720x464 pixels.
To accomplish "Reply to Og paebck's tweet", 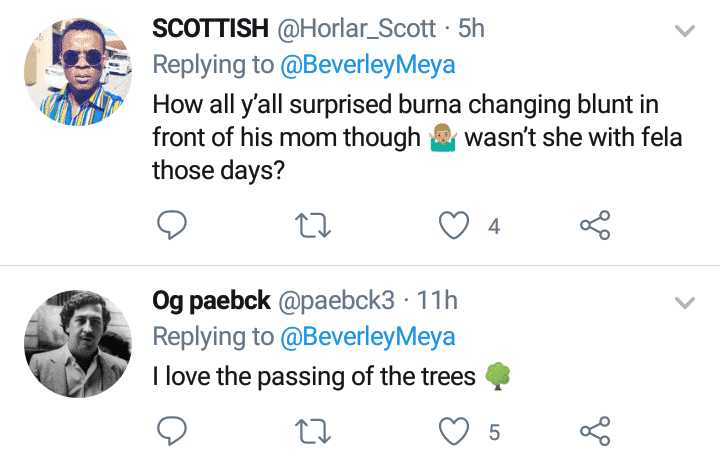I will 175,432.
